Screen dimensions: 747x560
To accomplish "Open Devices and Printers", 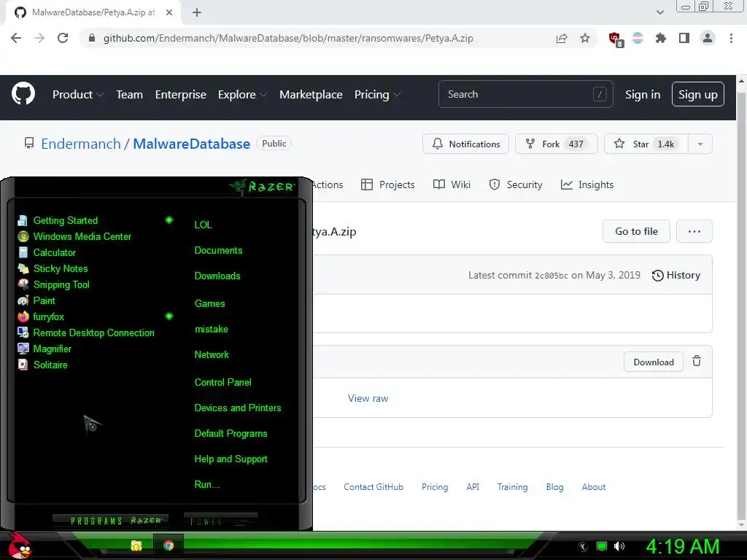I will pos(238,408).
